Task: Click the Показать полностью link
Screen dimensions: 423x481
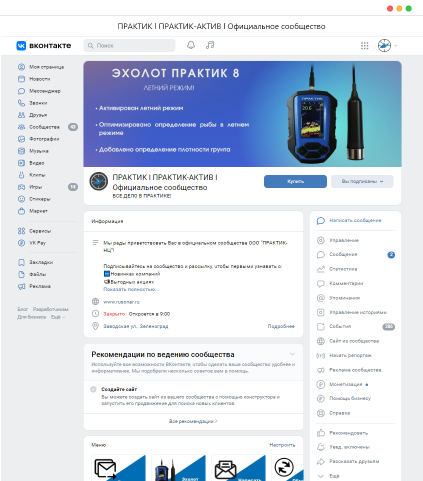Action: click(x=131, y=289)
